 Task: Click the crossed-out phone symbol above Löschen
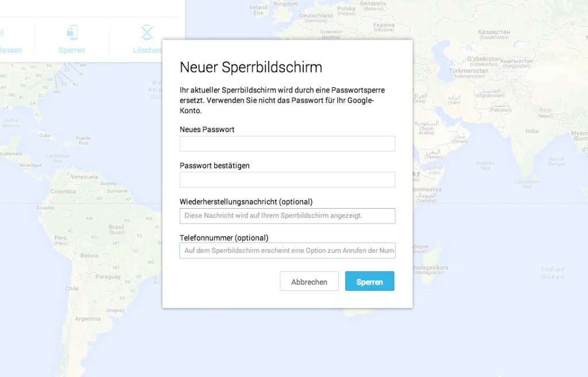click(x=147, y=33)
